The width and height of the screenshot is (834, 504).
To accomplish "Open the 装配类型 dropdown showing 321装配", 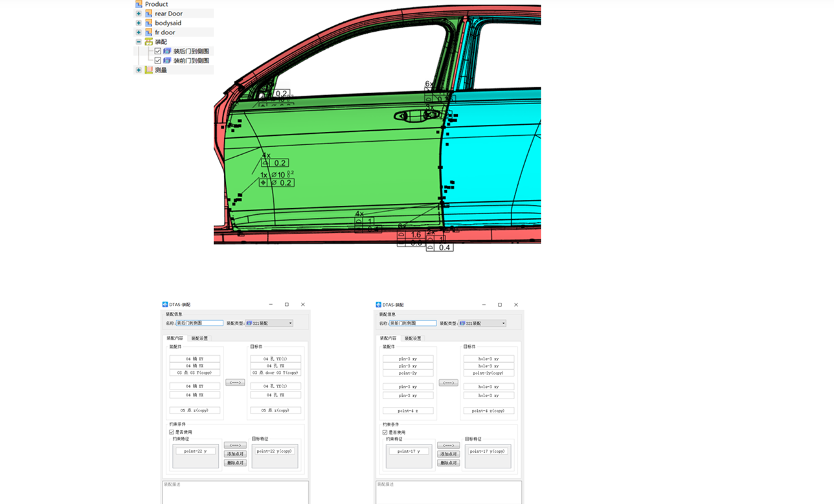I will click(x=290, y=323).
